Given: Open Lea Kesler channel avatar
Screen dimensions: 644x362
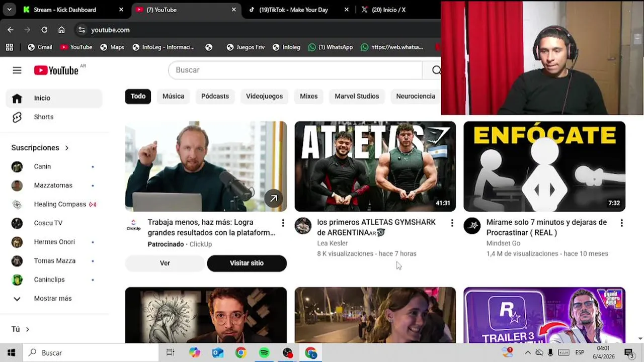Looking at the screenshot, I should click(303, 226).
